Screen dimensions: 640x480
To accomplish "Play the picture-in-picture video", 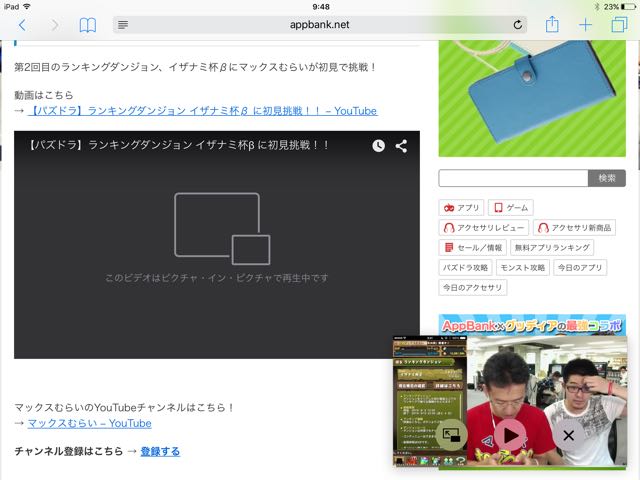I will tap(510, 435).
